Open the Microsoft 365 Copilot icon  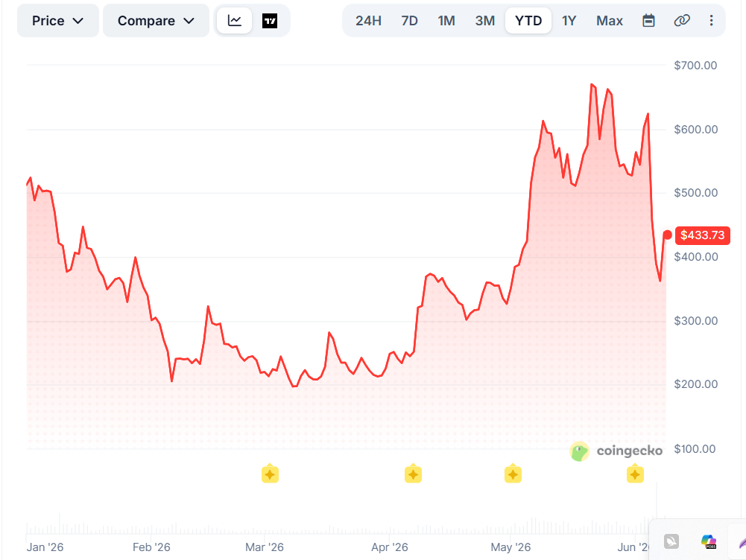[x=709, y=541]
